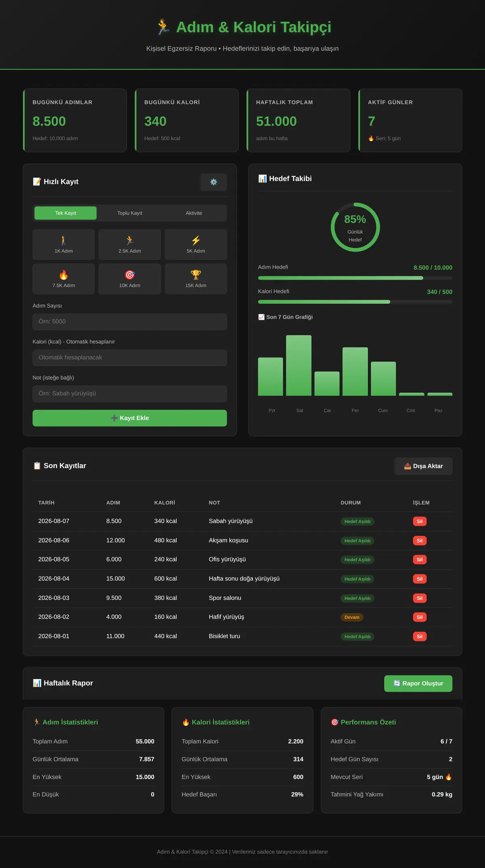
Task: Delete the Spor salonu record
Action: tap(420, 598)
